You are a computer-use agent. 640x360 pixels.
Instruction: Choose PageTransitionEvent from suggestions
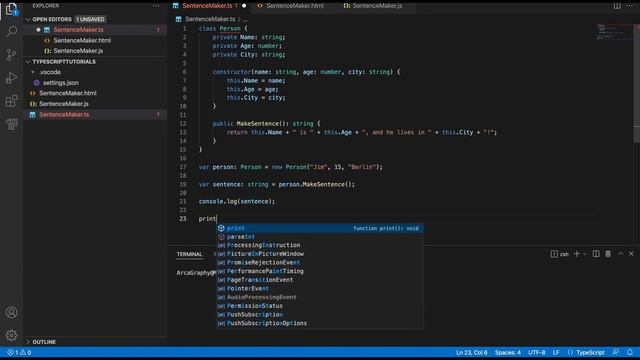coord(320,280)
